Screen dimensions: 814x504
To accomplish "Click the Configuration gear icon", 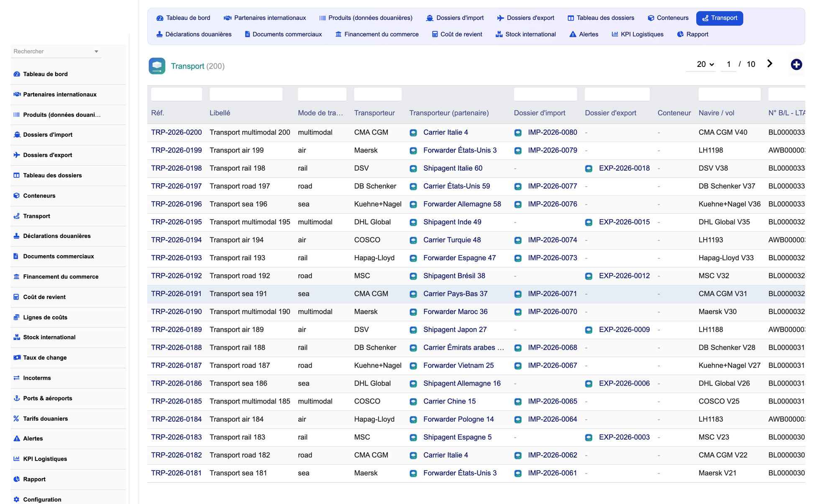I will click(17, 499).
